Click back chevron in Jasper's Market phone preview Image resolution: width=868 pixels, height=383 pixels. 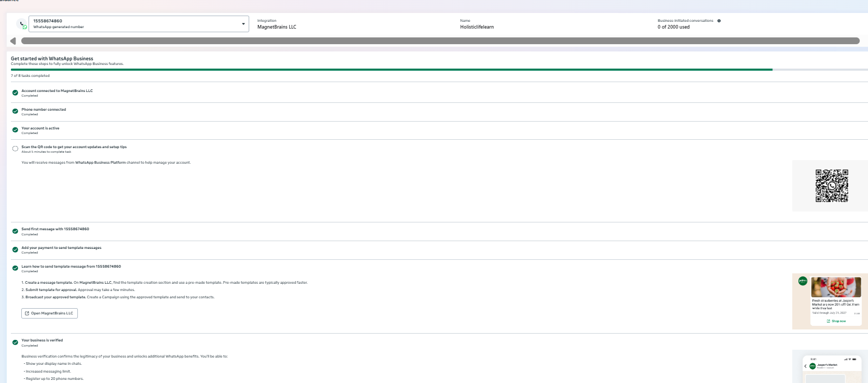(x=805, y=366)
